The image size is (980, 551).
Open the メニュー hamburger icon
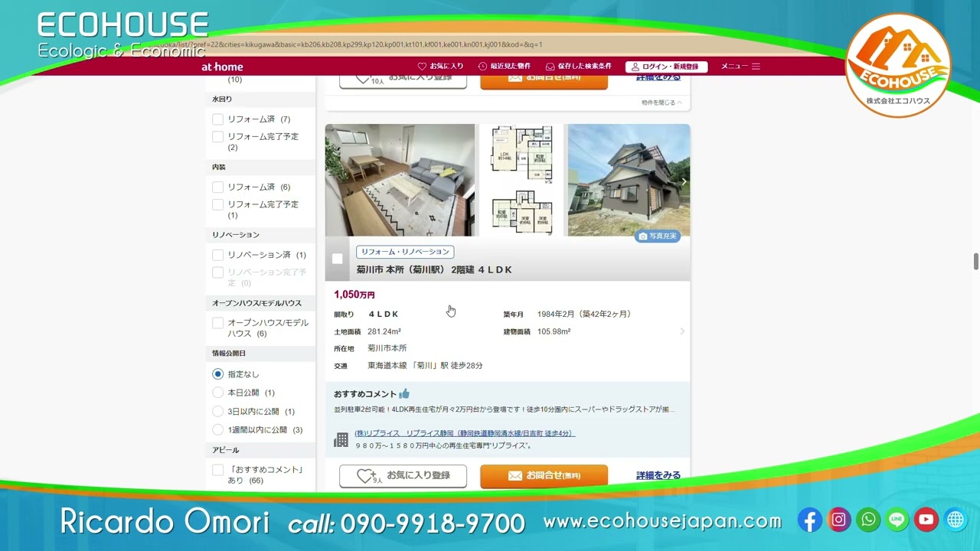click(x=756, y=67)
